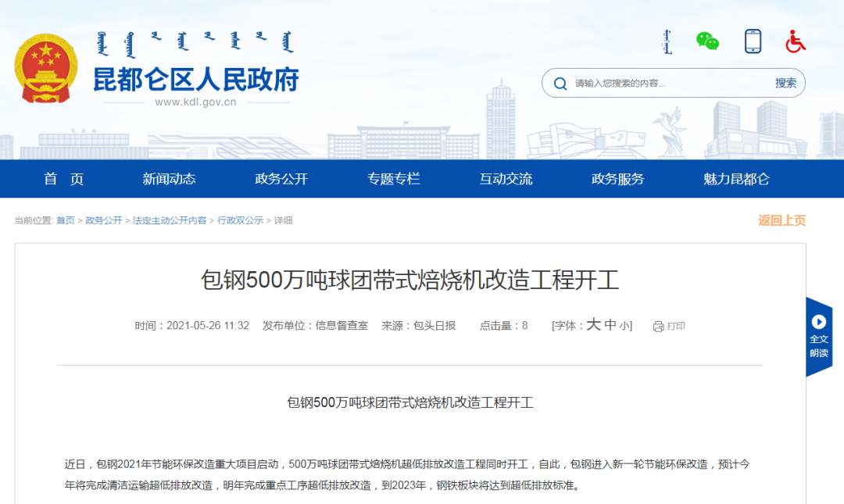Open the Mongolian language version icon
Screen dimensions: 844x504
pos(667,41)
